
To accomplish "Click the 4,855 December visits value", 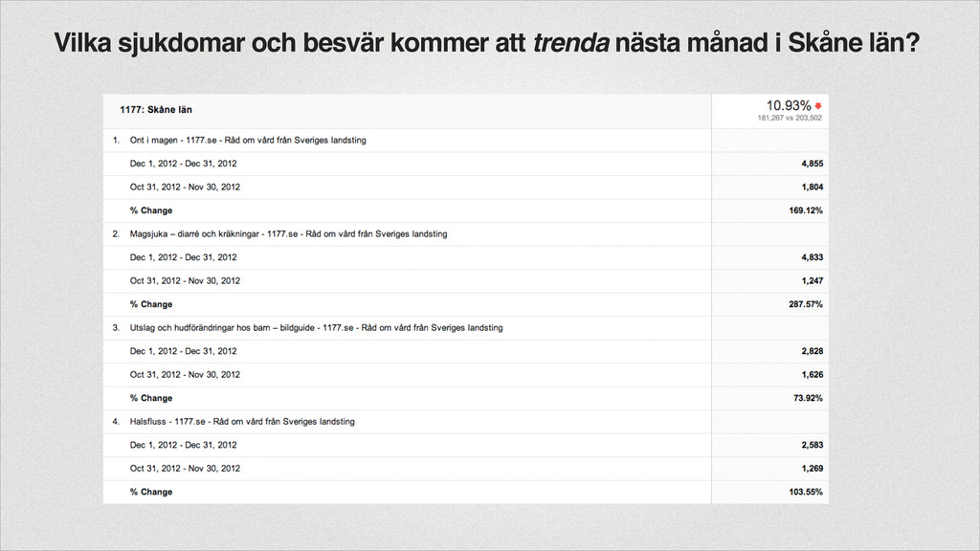I will click(x=813, y=164).
